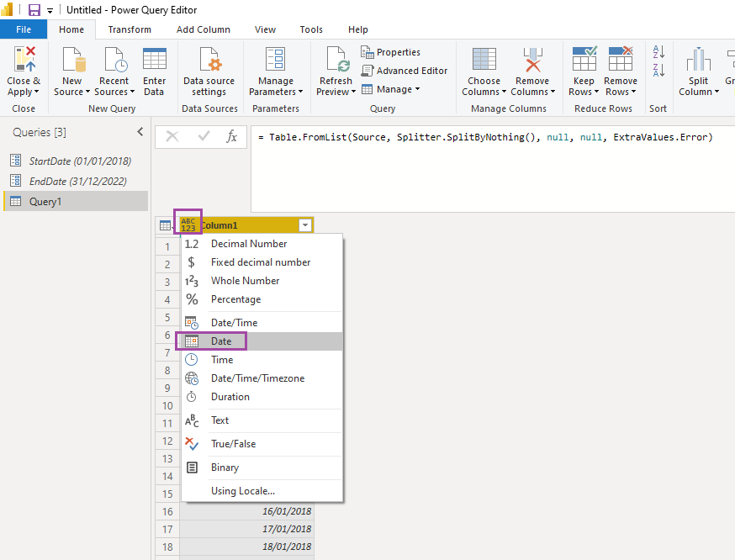This screenshot has height=560, width=735.
Task: Click the Refresh Preview icon
Action: pos(337,60)
